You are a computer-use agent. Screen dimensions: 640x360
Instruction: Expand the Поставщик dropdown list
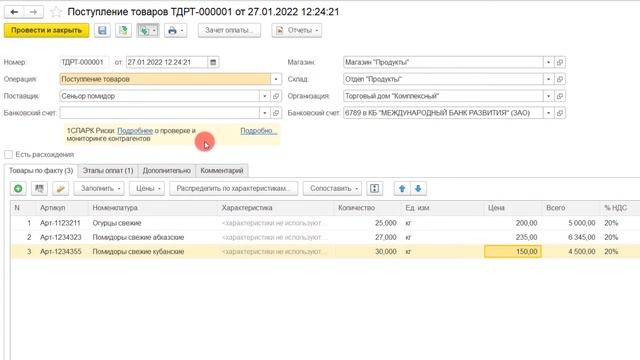coord(264,96)
